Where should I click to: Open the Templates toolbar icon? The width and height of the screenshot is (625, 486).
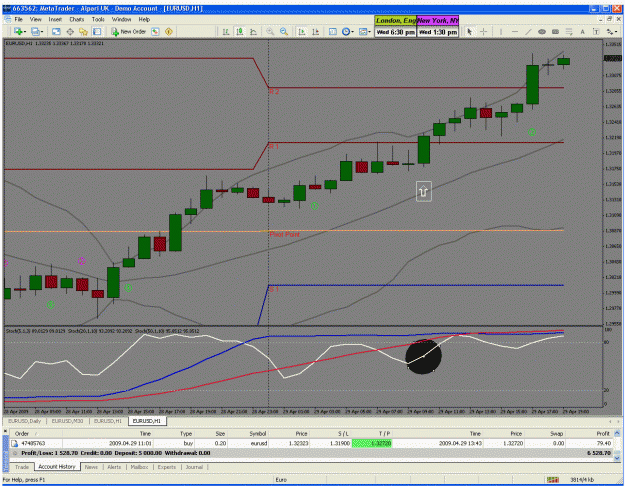pyautogui.click(x=363, y=31)
